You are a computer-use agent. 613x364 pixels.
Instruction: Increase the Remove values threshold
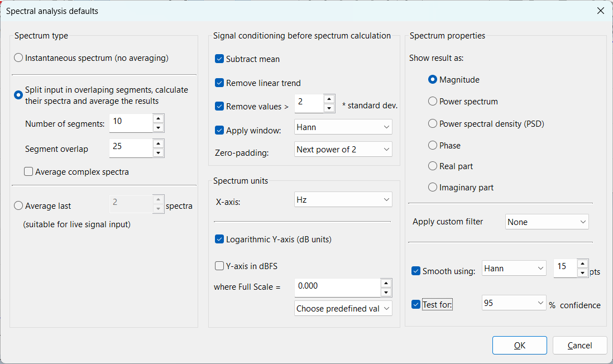tap(329, 99)
